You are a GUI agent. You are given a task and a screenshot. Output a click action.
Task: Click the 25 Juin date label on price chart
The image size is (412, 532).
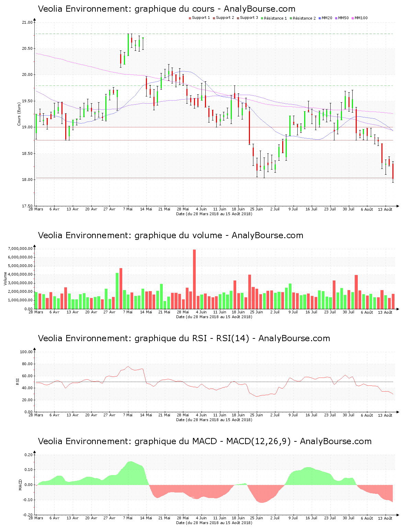pos(256,209)
